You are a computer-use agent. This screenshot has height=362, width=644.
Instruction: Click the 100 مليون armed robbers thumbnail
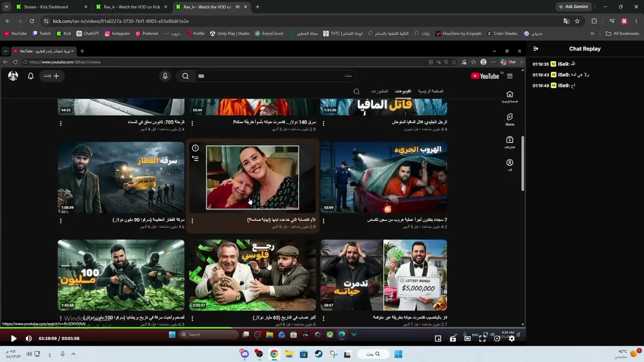(121, 275)
